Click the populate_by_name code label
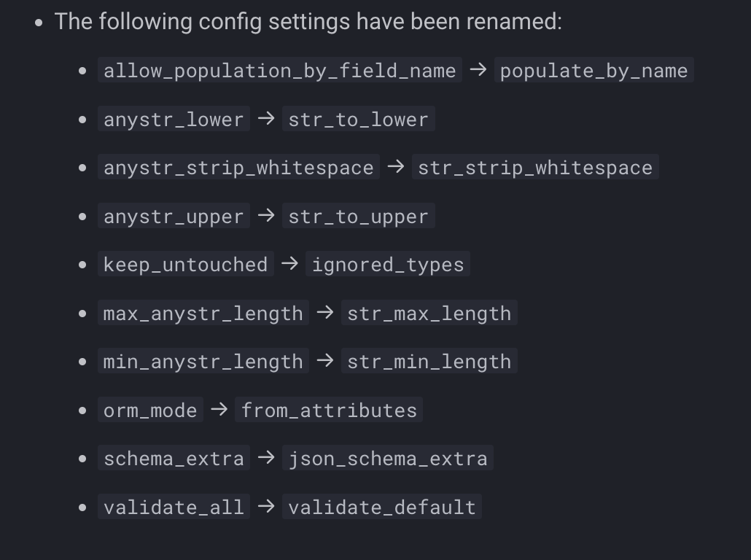The image size is (751, 560). click(594, 71)
